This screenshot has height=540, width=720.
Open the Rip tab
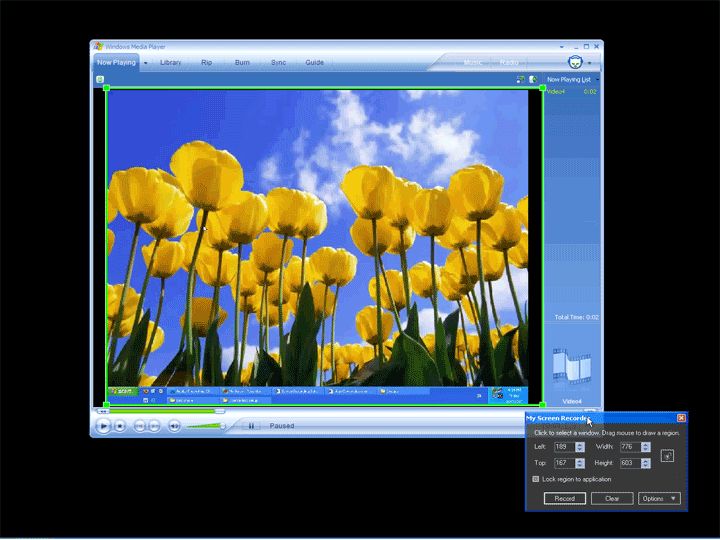point(206,62)
